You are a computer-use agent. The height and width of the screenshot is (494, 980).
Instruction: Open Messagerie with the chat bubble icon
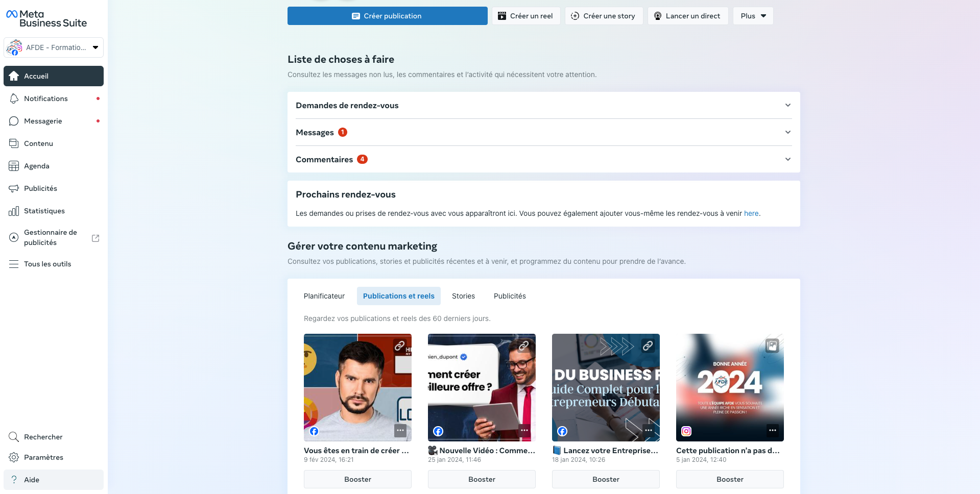click(x=14, y=121)
